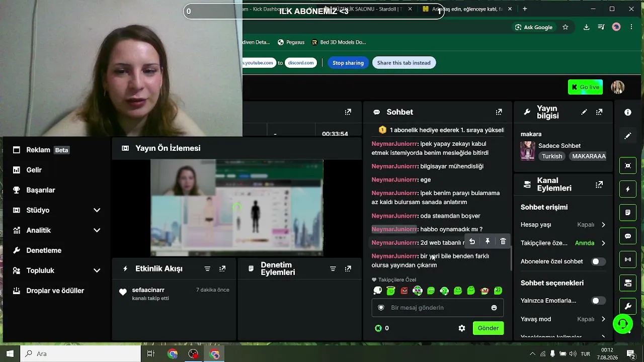Viewport: 644px width, 362px height.
Task: Click the chat bubble icon in right rail
Action: coord(628,236)
